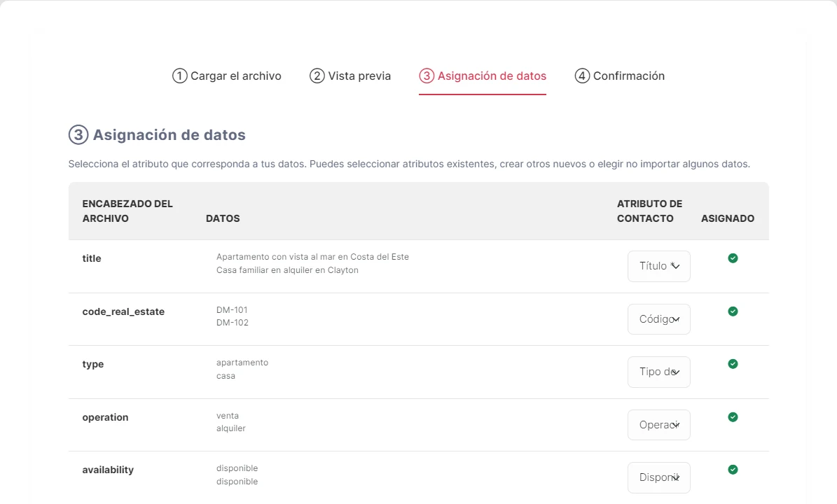Open the Título attribute dropdown
This screenshot has height=504, width=837.
(x=658, y=266)
